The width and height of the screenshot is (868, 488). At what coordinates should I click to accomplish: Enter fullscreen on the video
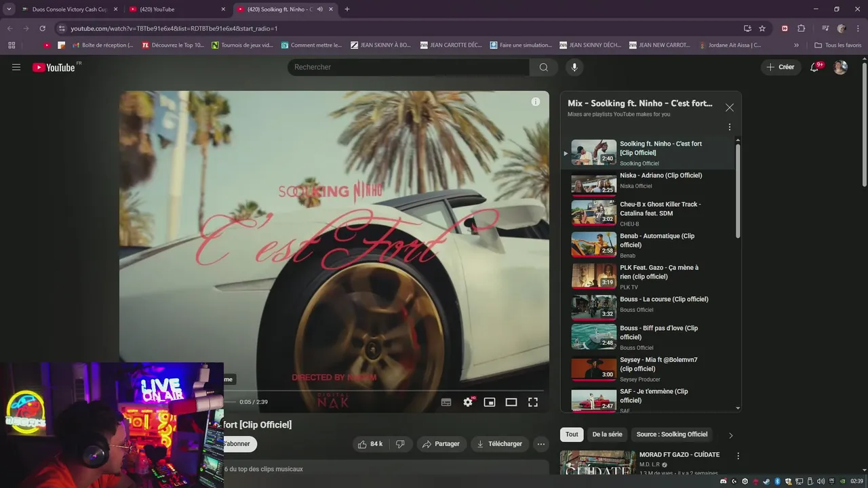(x=533, y=402)
